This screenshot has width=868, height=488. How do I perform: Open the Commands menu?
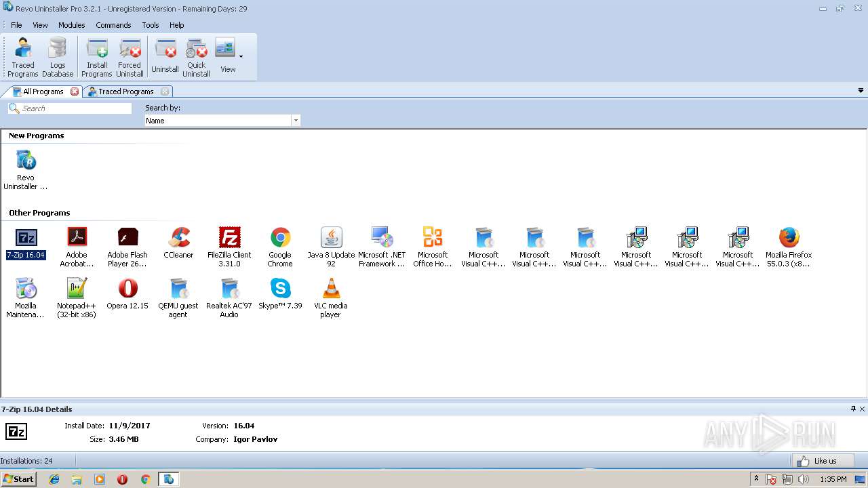click(113, 25)
